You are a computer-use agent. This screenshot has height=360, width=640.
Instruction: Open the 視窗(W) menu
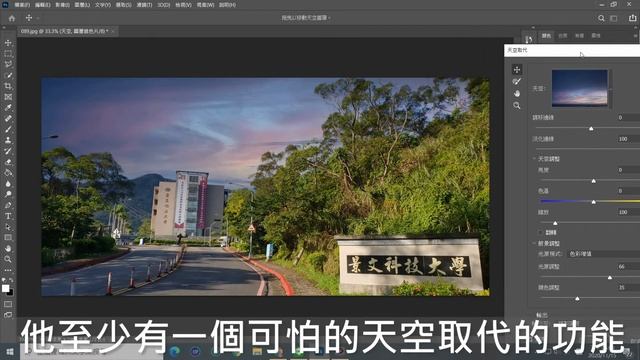(x=205, y=5)
